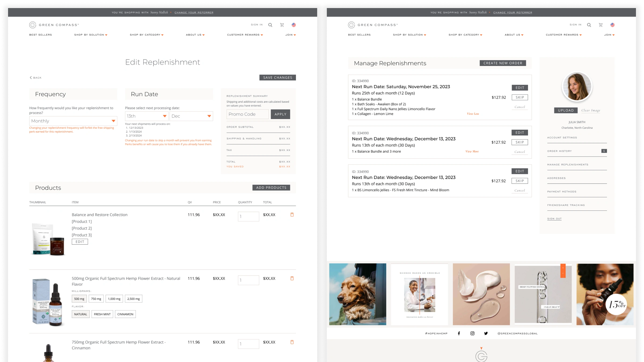Expand Customer Rewards on the Edit Replenishment page
This screenshot has height=362, width=644.
[x=245, y=35]
